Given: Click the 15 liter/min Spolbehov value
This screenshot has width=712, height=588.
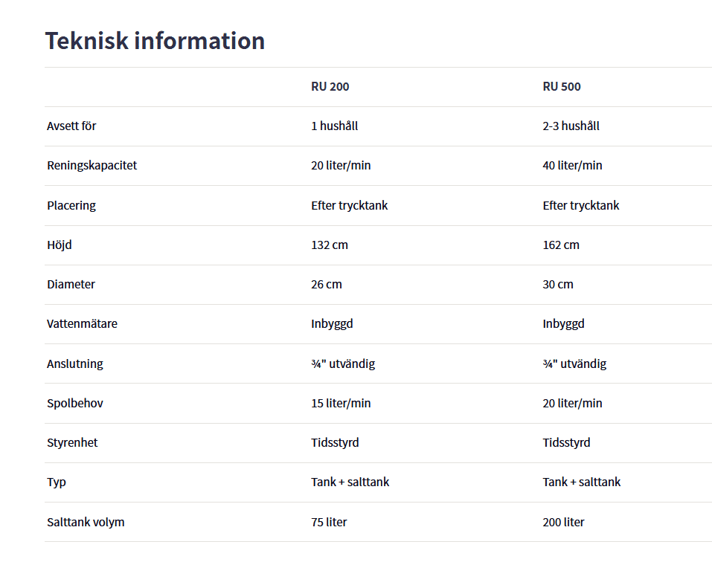Looking at the screenshot, I should [341, 403].
